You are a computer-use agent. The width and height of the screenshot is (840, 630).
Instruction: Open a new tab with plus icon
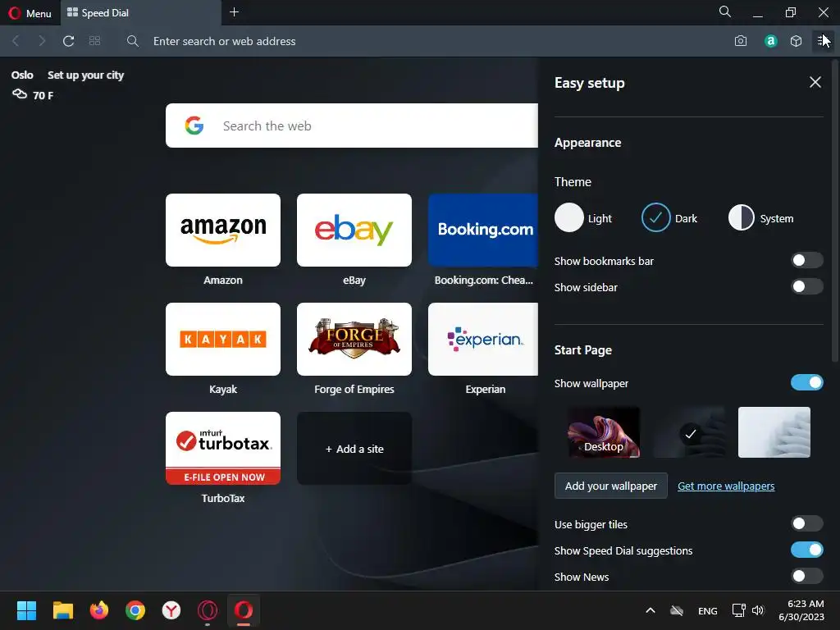(234, 12)
